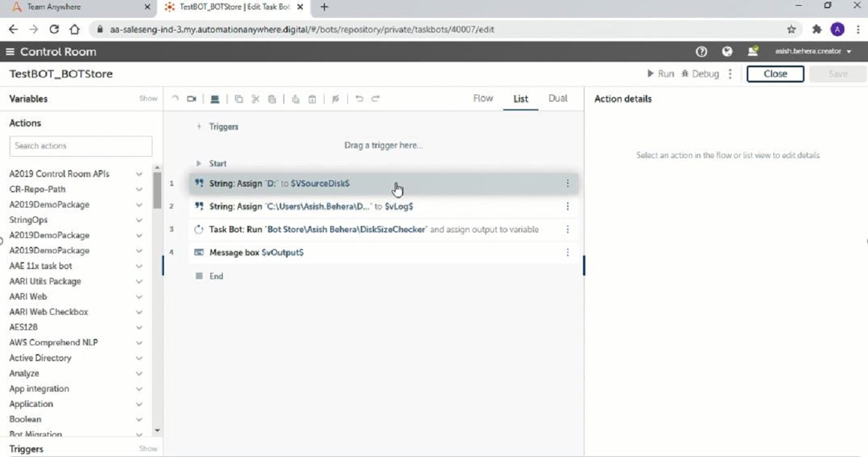
Task: Select the TestBOT_BOTStore browser tab
Action: [x=234, y=8]
